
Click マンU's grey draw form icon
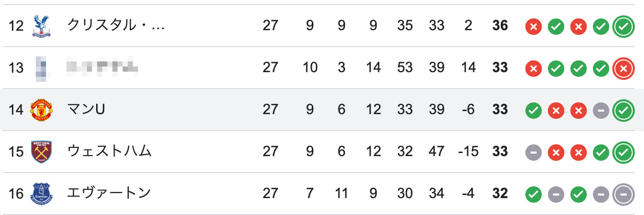coord(601,110)
